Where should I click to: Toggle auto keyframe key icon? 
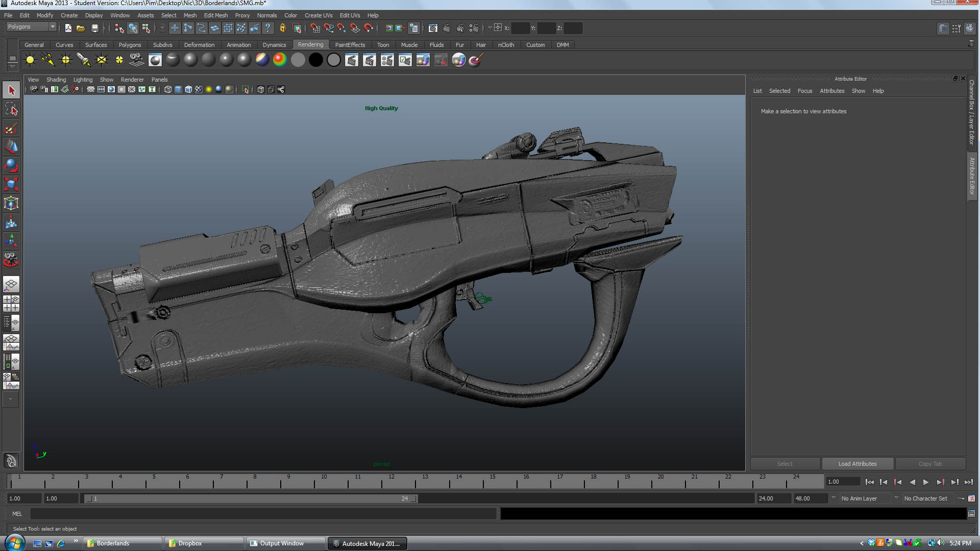[x=961, y=498]
